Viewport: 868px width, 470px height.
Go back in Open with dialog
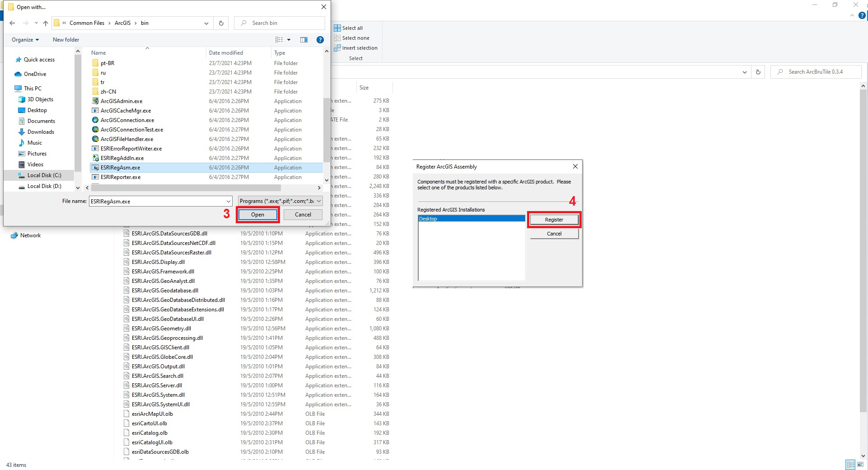12,23
